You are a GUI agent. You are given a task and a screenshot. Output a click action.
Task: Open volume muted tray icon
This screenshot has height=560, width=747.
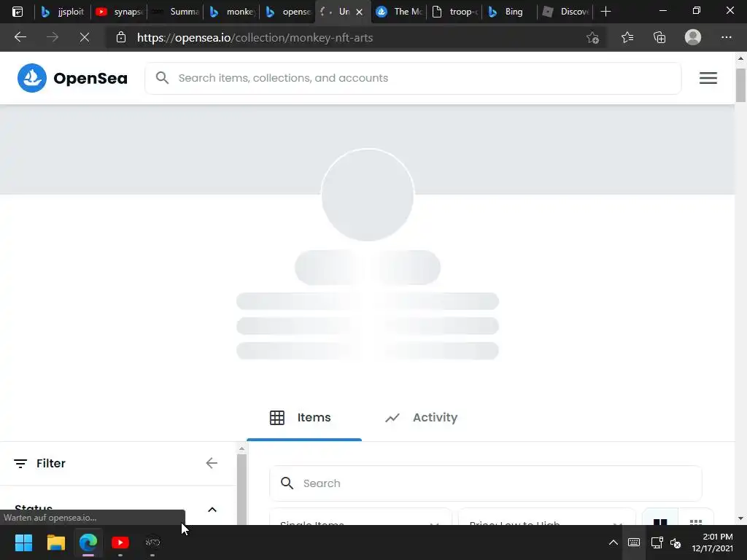[x=676, y=542]
